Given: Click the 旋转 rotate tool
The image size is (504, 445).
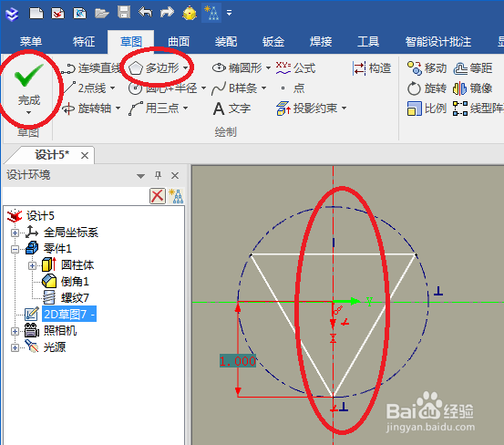Looking at the screenshot, I should click(427, 88).
